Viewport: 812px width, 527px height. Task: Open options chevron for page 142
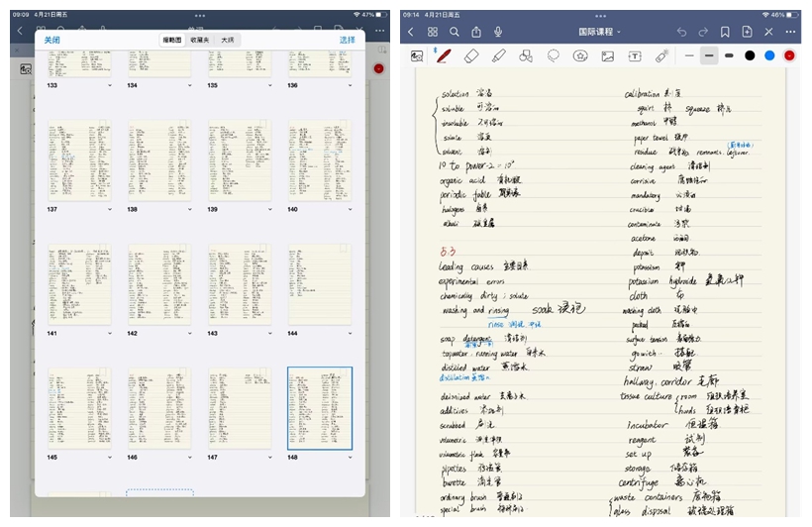click(x=191, y=334)
